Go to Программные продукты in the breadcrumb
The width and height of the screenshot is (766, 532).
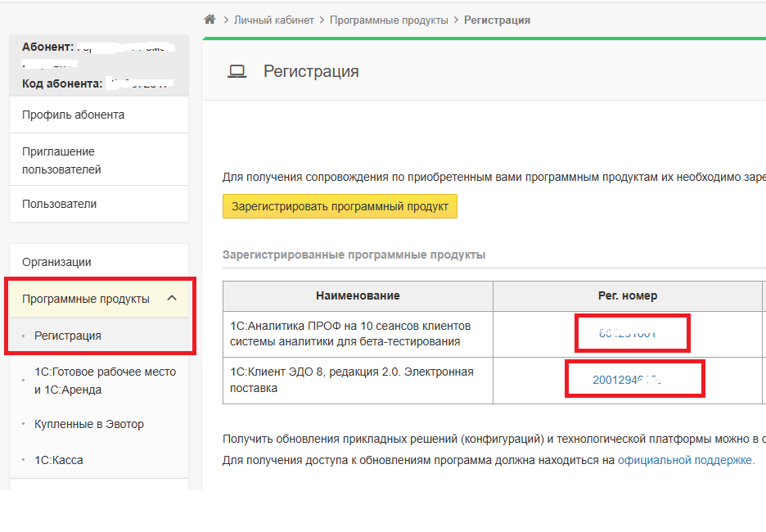click(389, 20)
